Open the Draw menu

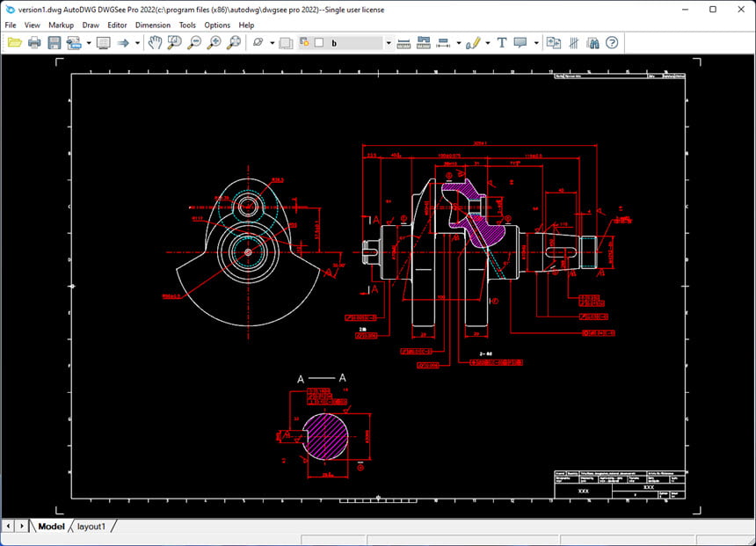(91, 25)
